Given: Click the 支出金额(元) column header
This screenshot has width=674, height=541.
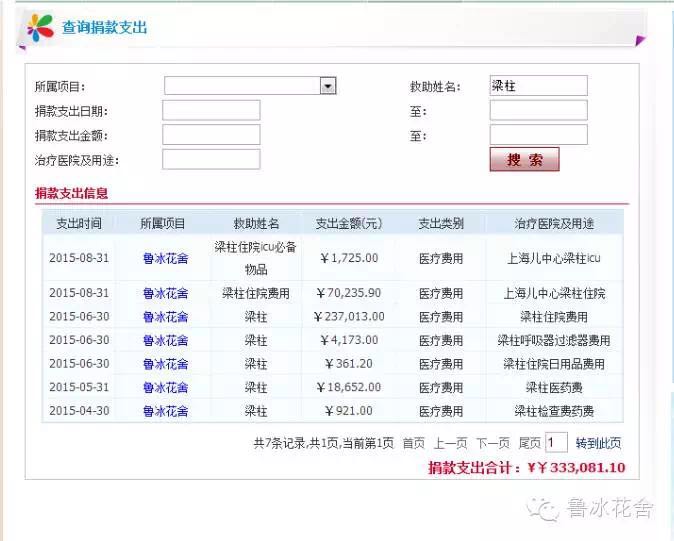Looking at the screenshot, I should coord(349,223).
